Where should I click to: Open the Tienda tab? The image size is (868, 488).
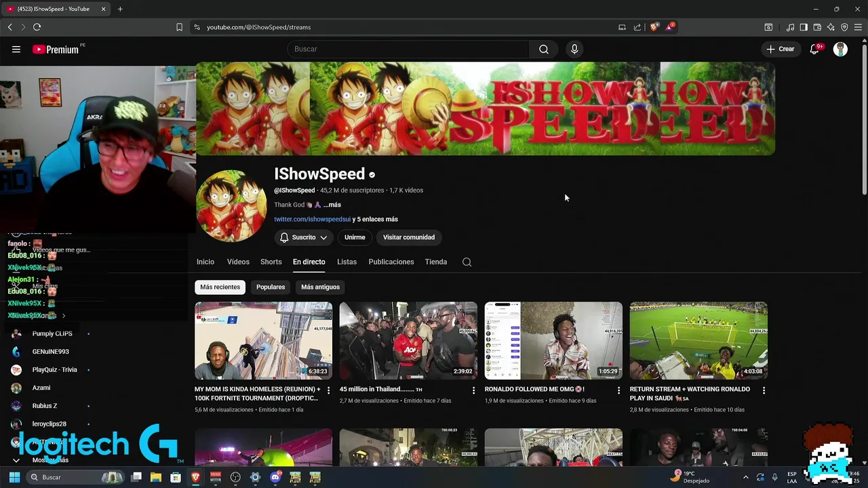pyautogui.click(x=436, y=262)
